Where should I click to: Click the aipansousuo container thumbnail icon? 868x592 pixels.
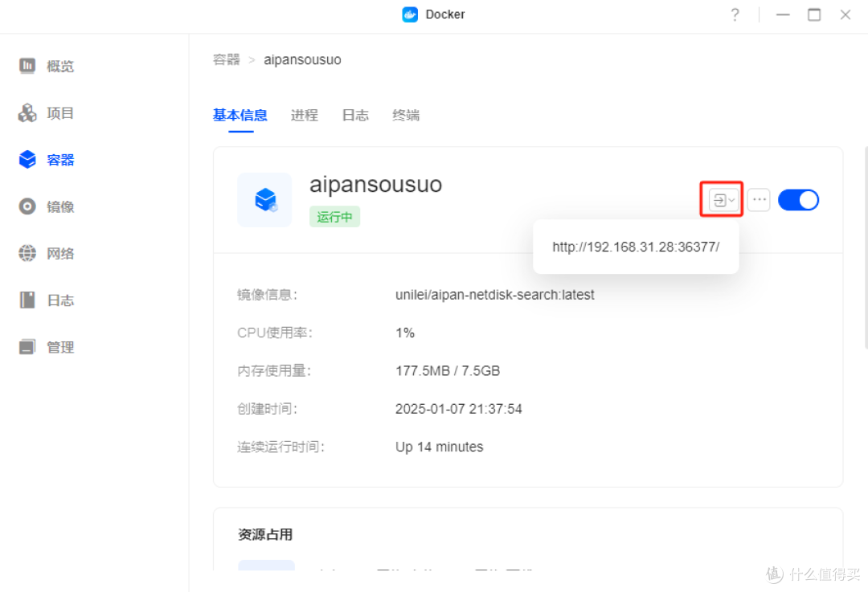pyautogui.click(x=264, y=199)
